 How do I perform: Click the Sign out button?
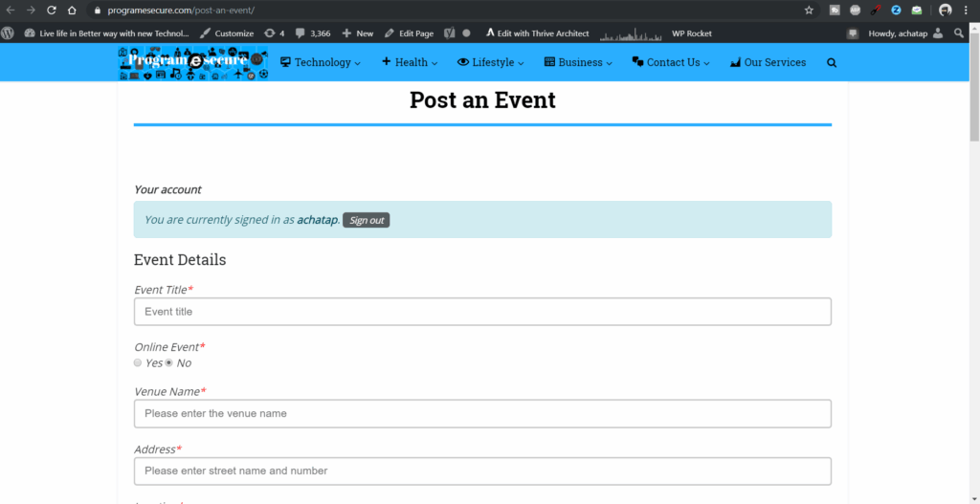click(x=367, y=221)
